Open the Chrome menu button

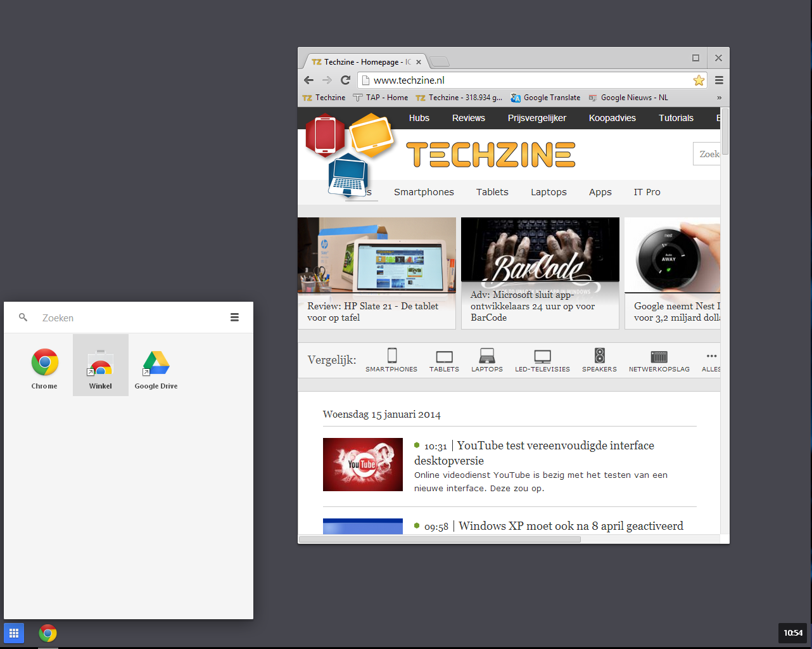(x=719, y=80)
